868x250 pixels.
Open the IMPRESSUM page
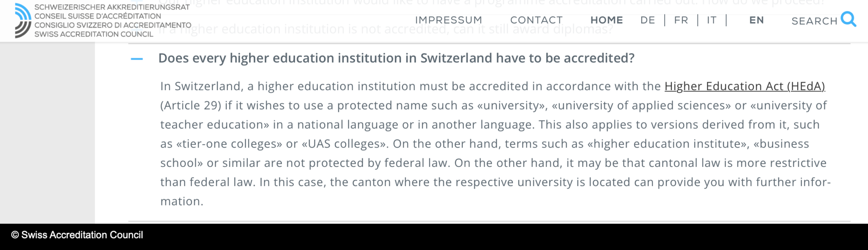448,20
